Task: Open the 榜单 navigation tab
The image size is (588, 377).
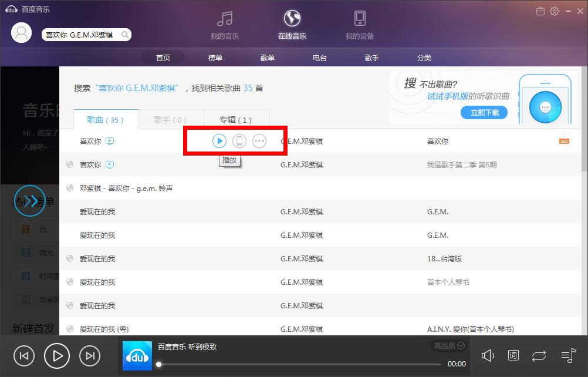Action: coord(215,58)
